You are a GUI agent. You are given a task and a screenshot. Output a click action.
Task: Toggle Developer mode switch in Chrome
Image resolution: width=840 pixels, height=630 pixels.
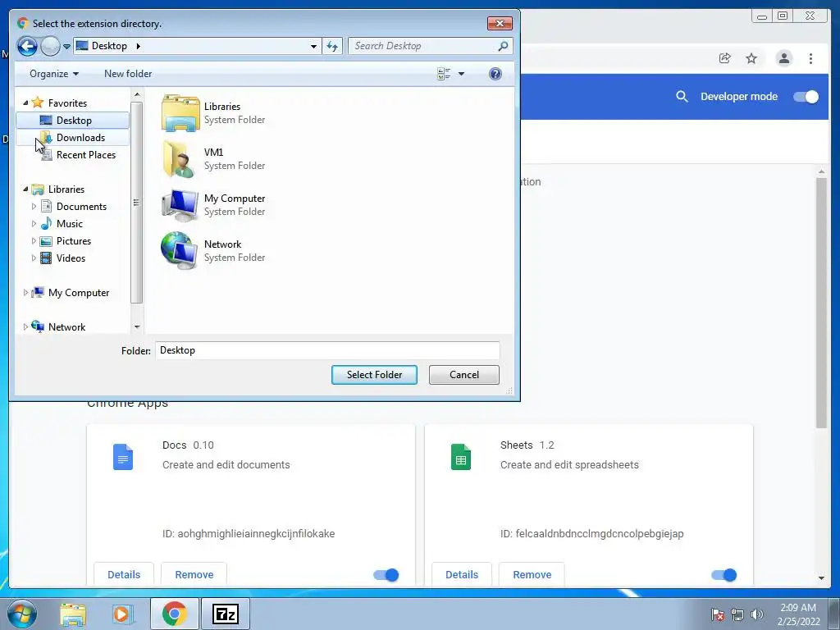click(806, 97)
